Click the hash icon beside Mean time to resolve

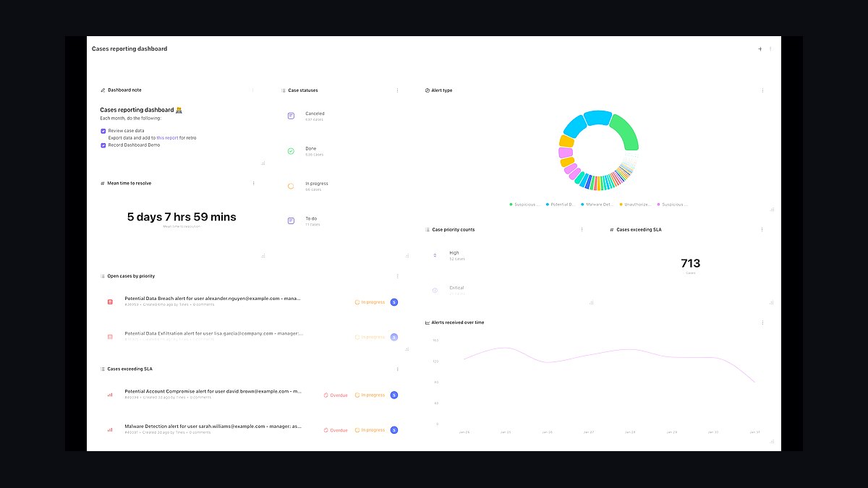103,183
